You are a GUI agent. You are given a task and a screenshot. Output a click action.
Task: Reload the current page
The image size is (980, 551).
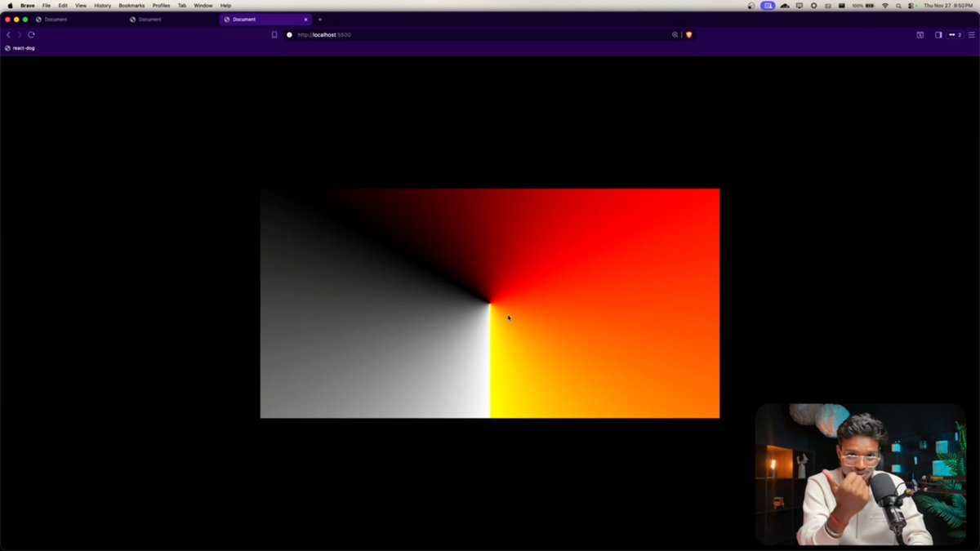point(31,34)
